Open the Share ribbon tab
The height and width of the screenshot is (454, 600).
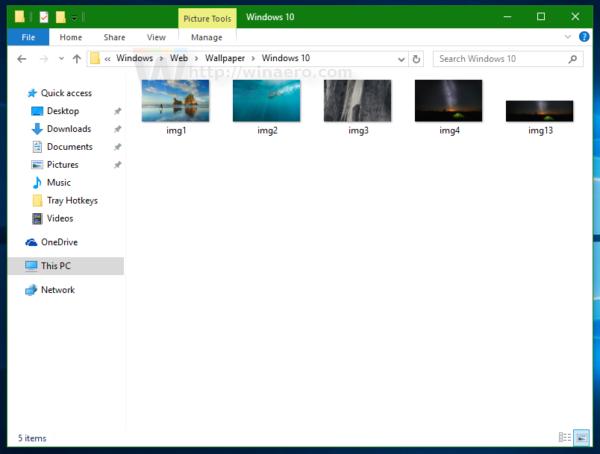[x=114, y=37]
